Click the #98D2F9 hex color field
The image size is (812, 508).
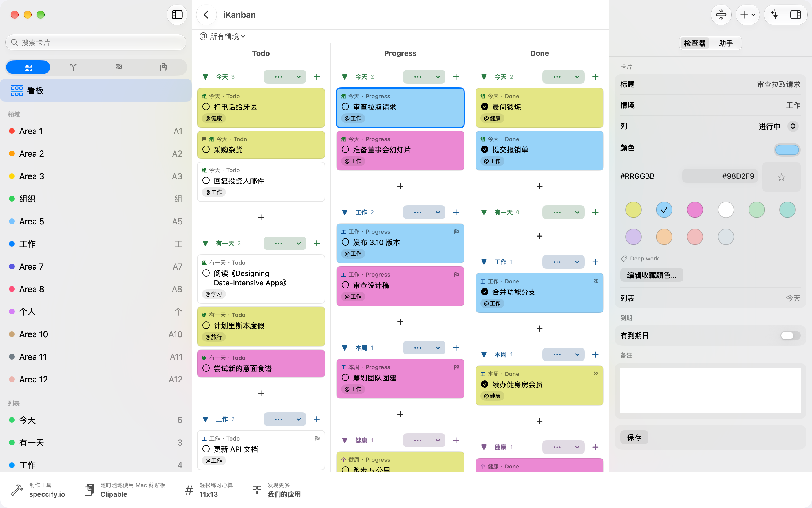720,176
